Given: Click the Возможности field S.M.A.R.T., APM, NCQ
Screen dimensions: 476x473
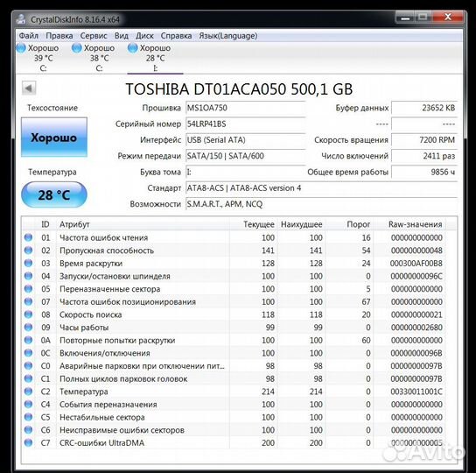Looking at the screenshot, I should pos(321,204).
